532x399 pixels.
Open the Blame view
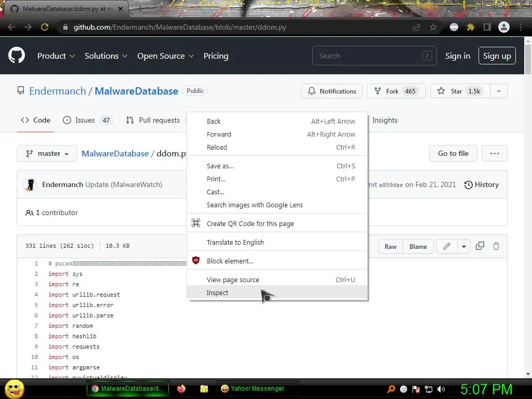pyautogui.click(x=418, y=246)
